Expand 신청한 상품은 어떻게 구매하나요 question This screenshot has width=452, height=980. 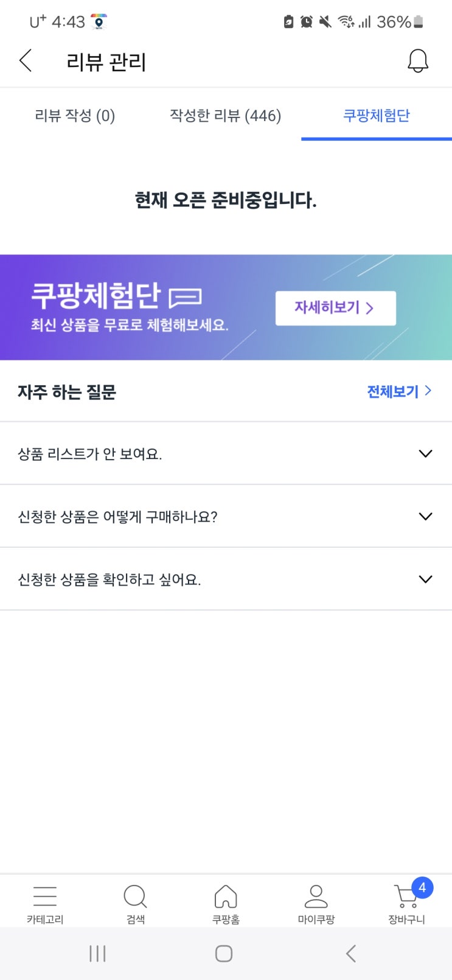click(226, 516)
